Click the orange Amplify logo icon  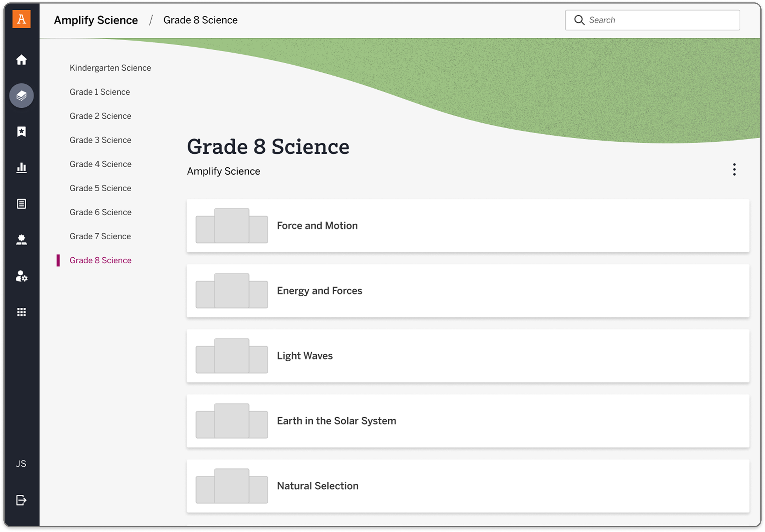coord(21,19)
